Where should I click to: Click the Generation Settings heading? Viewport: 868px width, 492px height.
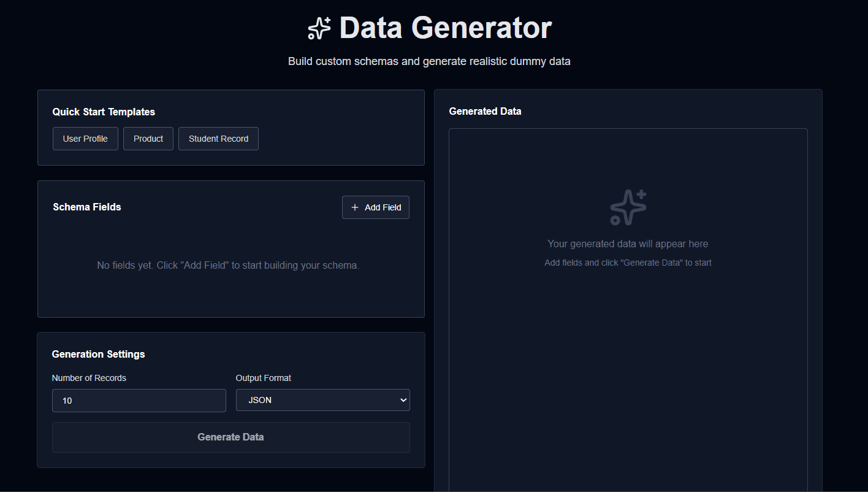coord(99,354)
